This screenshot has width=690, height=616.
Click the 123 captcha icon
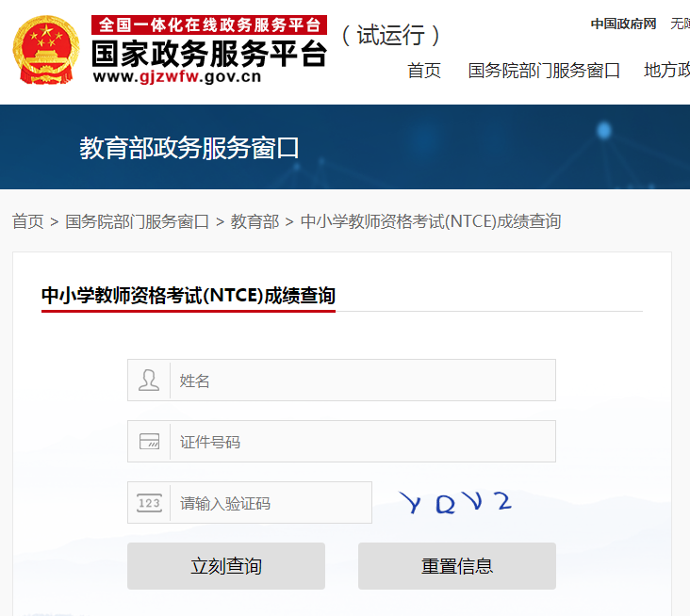point(149,503)
